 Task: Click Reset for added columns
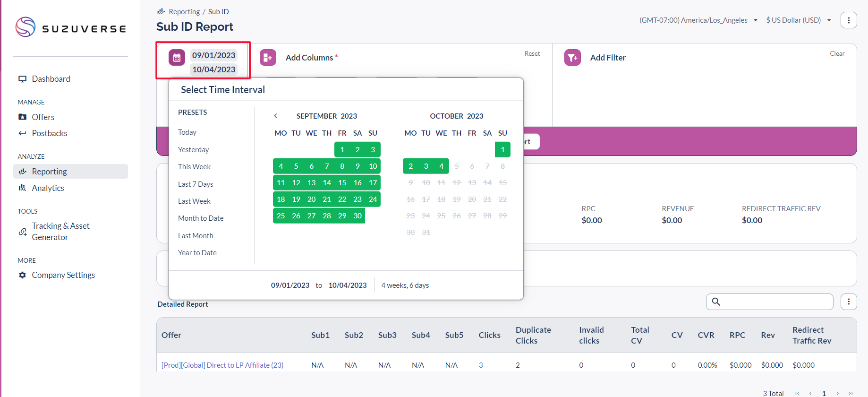(x=532, y=54)
